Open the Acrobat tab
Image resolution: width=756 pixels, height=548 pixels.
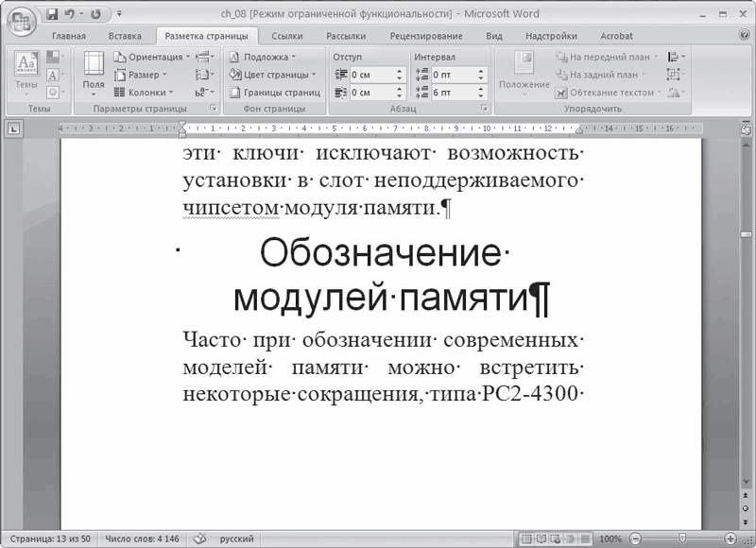click(x=616, y=36)
